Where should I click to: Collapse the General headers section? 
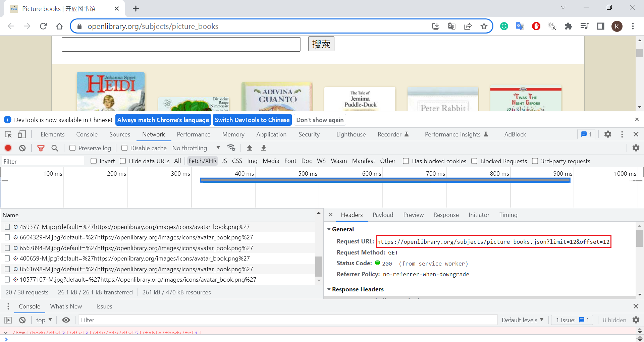pyautogui.click(x=329, y=229)
